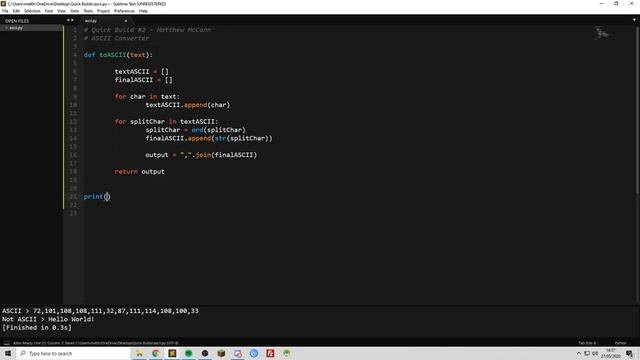This screenshot has width=640, height=360.
Task: Show hidden system tray icons
Action: (579, 353)
